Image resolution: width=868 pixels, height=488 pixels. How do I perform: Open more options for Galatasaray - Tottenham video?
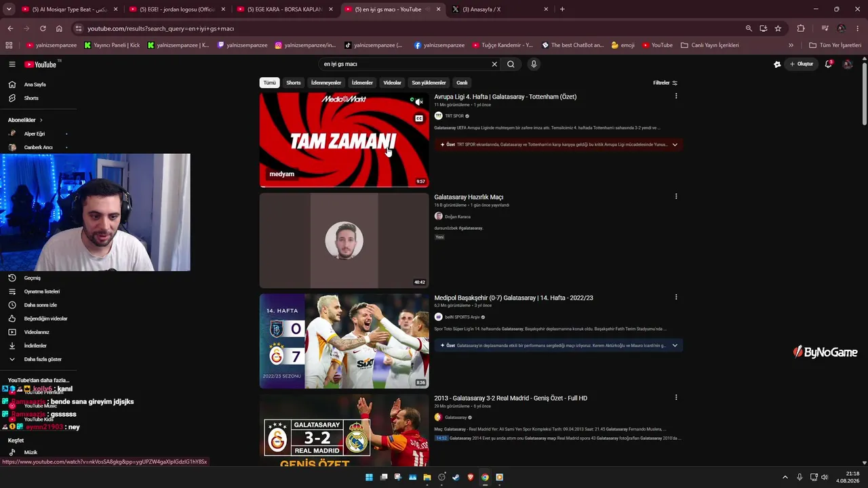(x=676, y=96)
